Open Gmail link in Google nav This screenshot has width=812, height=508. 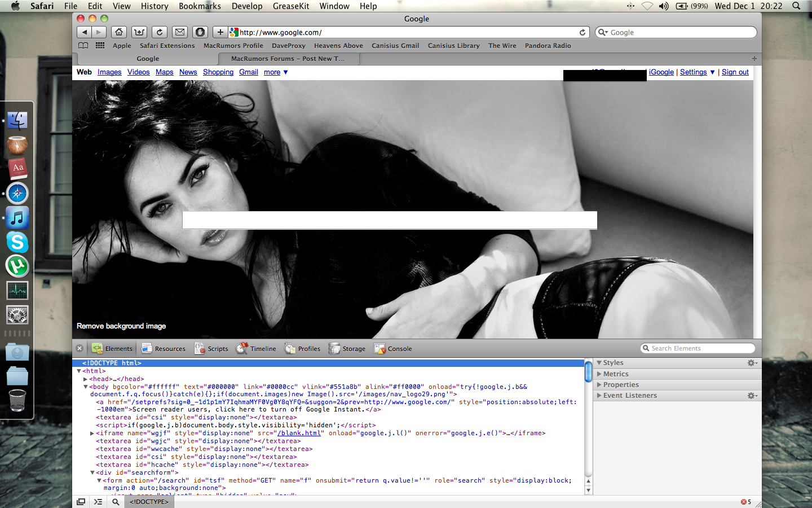point(249,72)
